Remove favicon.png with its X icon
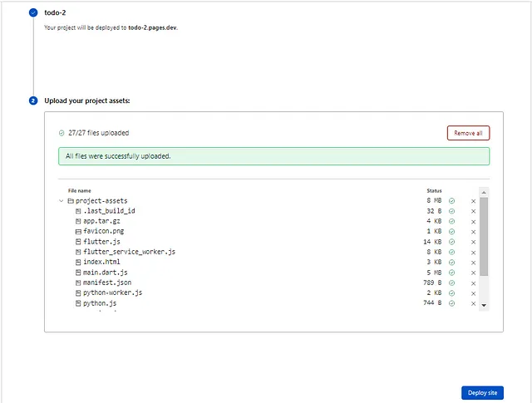532x403 pixels. [473, 231]
